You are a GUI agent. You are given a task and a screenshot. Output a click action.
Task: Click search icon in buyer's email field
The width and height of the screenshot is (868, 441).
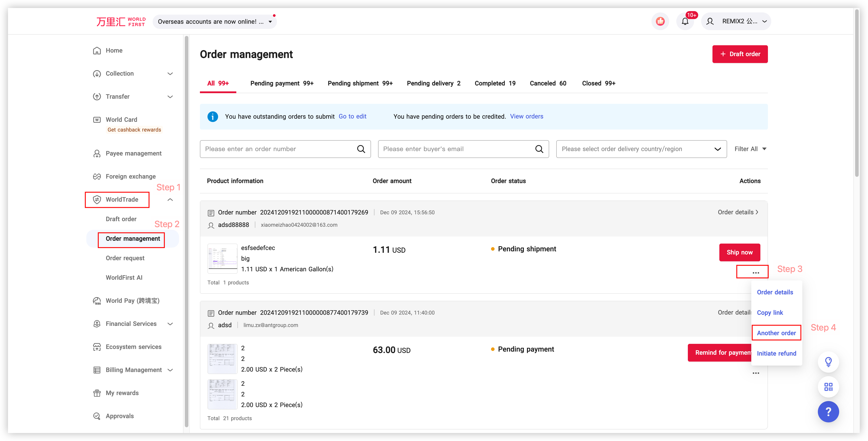(539, 149)
